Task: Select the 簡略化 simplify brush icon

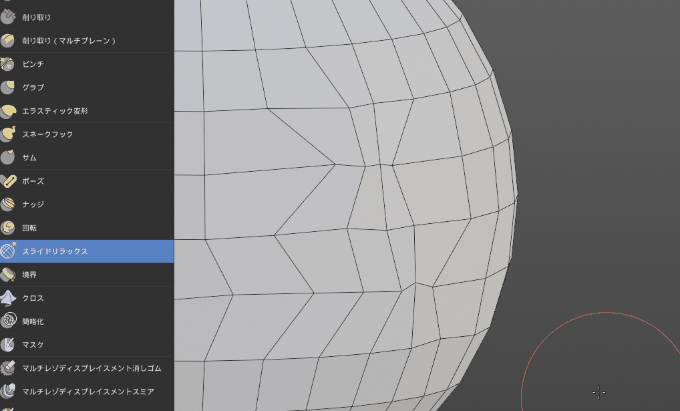Action: 8,321
